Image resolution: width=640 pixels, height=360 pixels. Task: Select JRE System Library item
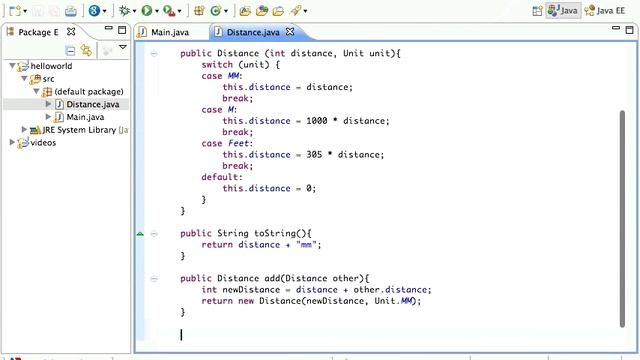click(85, 130)
